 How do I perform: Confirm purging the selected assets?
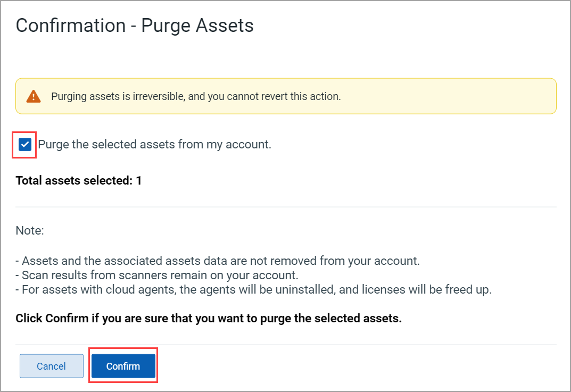click(x=123, y=366)
